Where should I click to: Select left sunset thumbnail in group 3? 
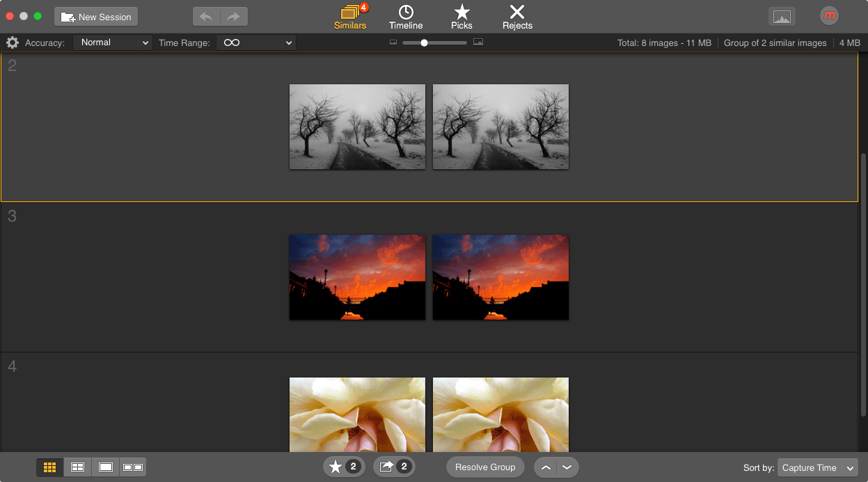click(x=357, y=277)
